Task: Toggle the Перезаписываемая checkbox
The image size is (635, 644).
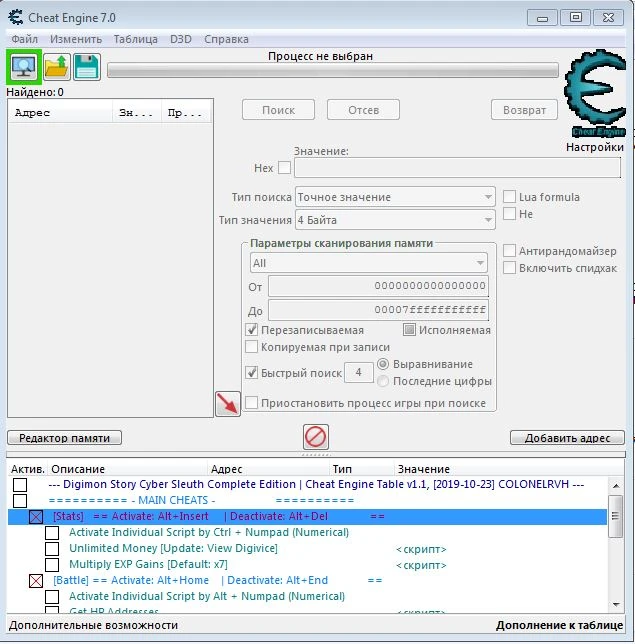Action: [251, 330]
